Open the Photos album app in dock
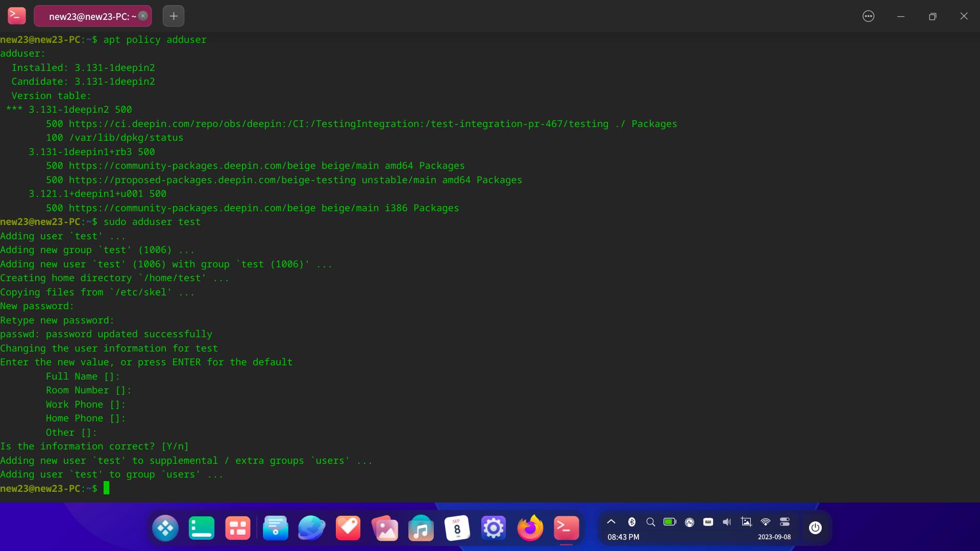Screen dimensions: 980x551 (385, 528)
